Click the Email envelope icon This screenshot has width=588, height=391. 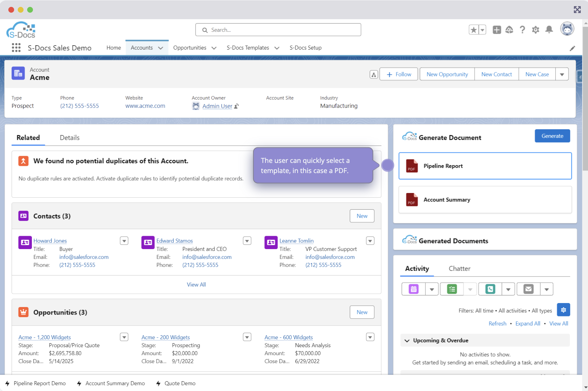[x=529, y=289]
